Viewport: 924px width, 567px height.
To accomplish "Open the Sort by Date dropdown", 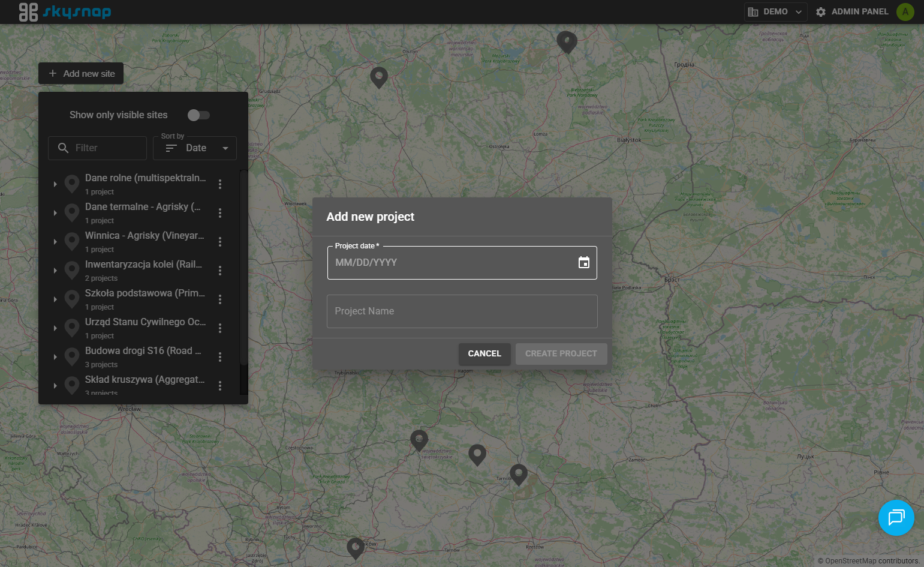I will coord(195,148).
